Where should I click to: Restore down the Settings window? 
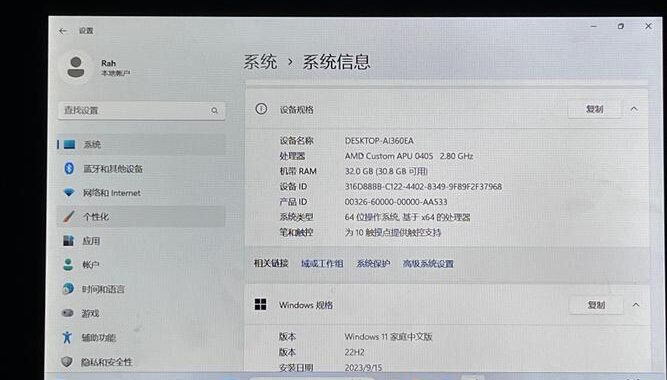pos(621,26)
